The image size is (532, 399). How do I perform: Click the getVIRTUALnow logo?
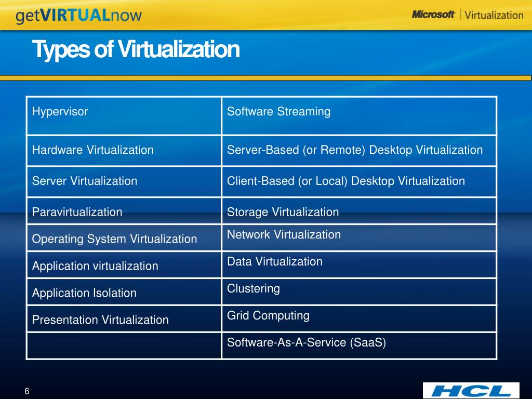coord(78,16)
